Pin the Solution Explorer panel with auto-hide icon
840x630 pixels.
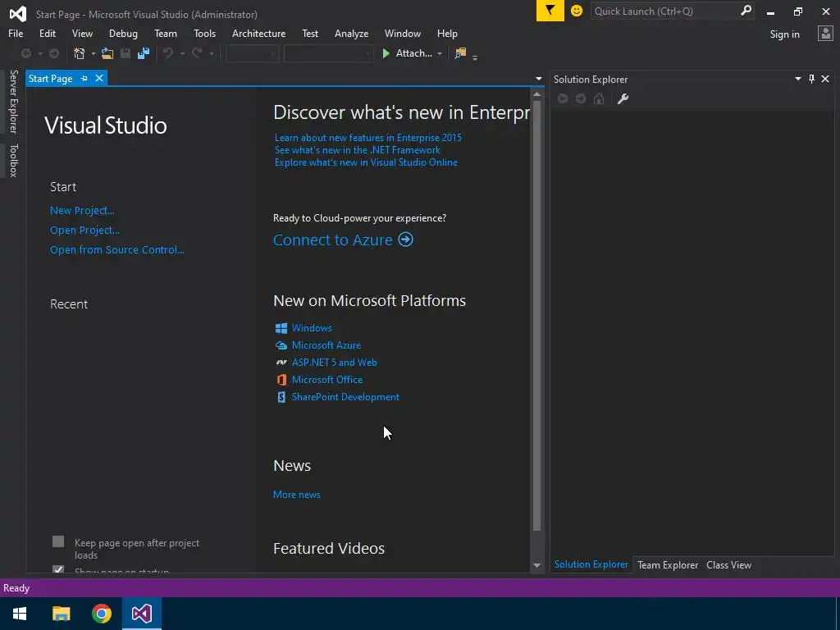click(x=811, y=79)
